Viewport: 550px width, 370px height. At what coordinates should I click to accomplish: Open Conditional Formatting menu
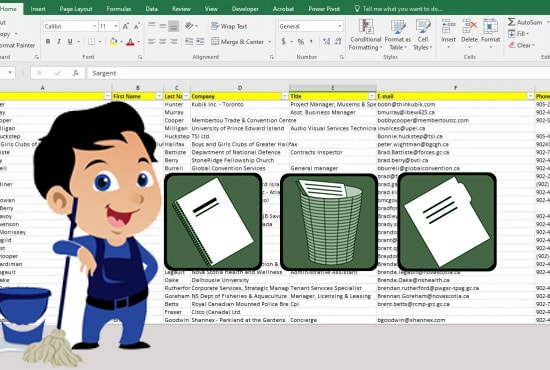pos(365,35)
